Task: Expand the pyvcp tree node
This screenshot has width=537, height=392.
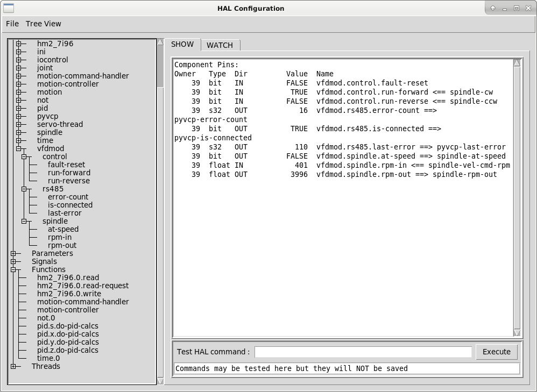Action: [x=18, y=116]
